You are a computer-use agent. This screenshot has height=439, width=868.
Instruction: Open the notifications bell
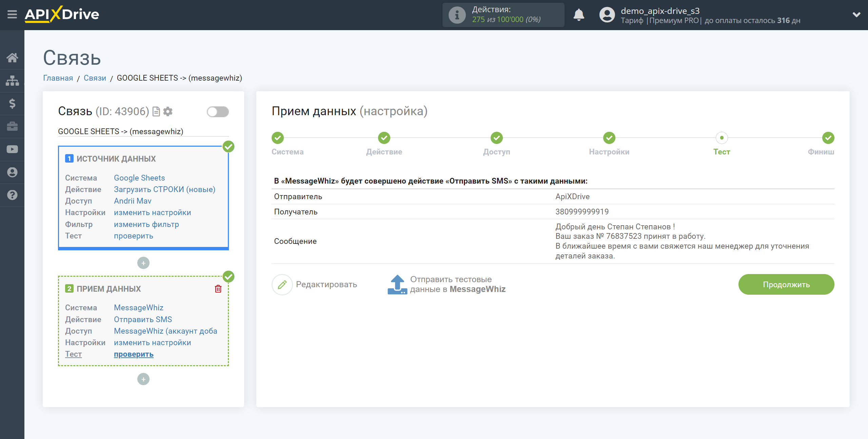[579, 15]
